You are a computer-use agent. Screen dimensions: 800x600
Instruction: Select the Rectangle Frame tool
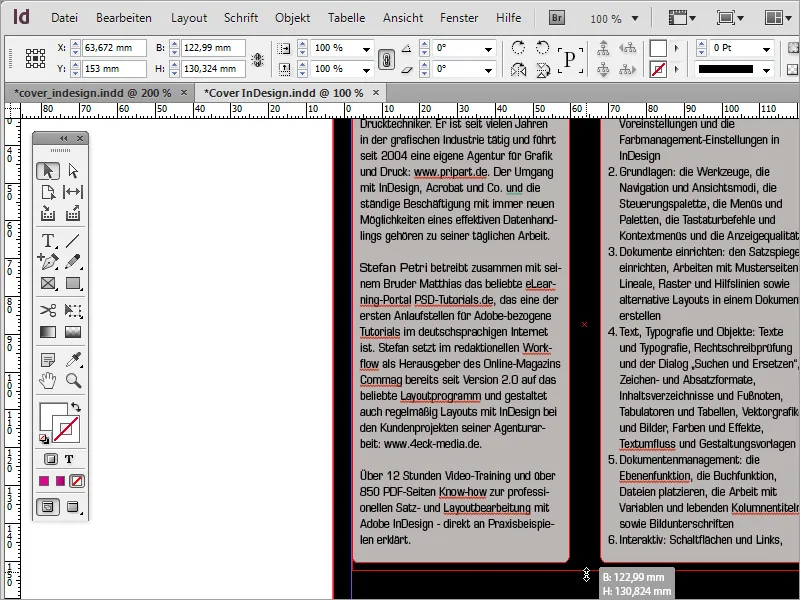click(48, 283)
